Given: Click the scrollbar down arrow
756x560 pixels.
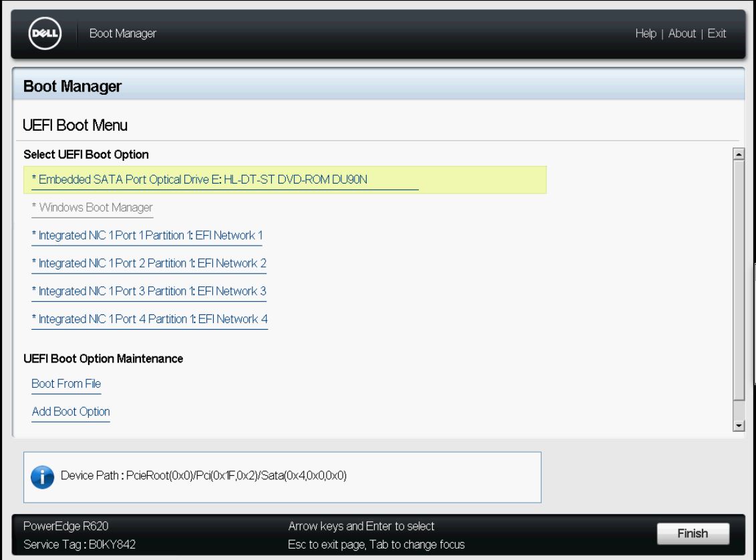Looking at the screenshot, I should (739, 425).
